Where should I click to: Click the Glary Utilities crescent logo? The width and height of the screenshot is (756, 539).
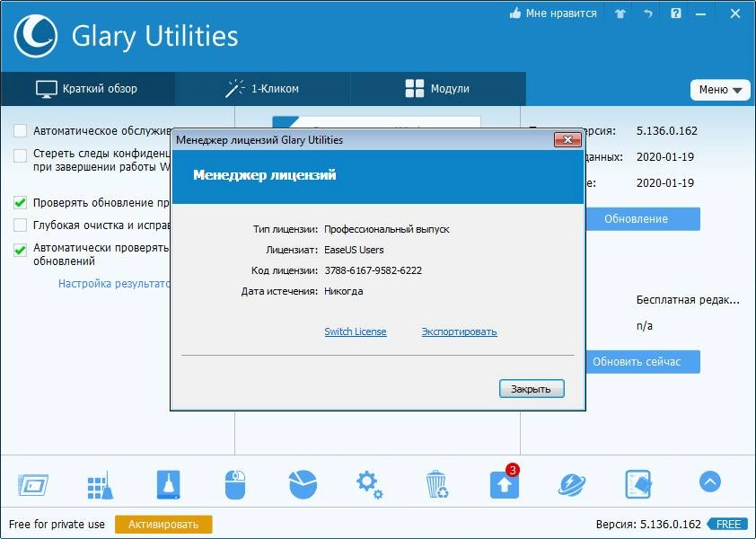36,36
